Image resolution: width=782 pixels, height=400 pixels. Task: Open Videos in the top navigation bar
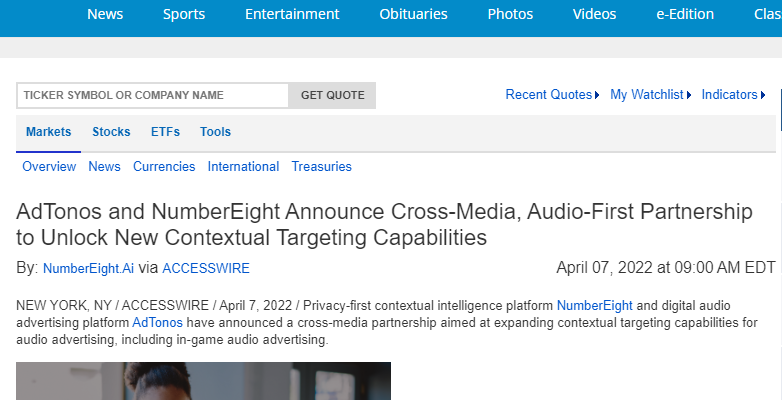pos(594,14)
